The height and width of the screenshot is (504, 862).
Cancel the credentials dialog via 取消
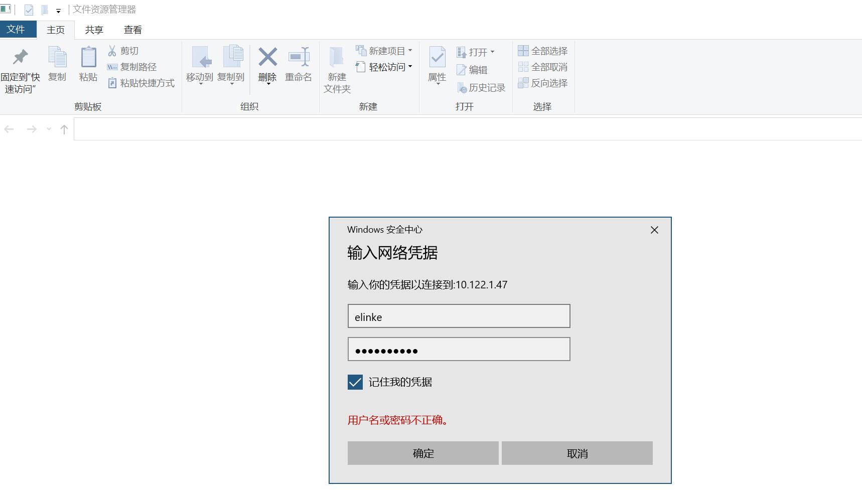(x=577, y=453)
